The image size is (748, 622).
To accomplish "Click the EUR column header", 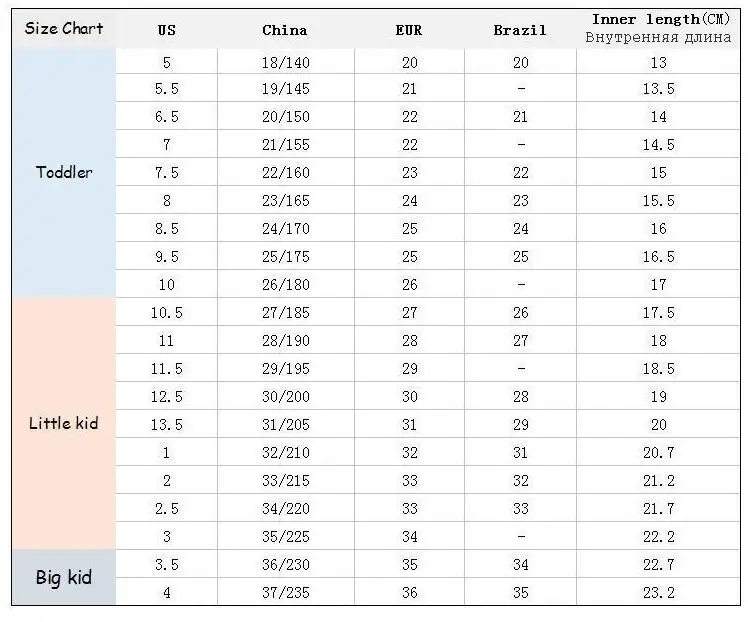I will 409,30.
